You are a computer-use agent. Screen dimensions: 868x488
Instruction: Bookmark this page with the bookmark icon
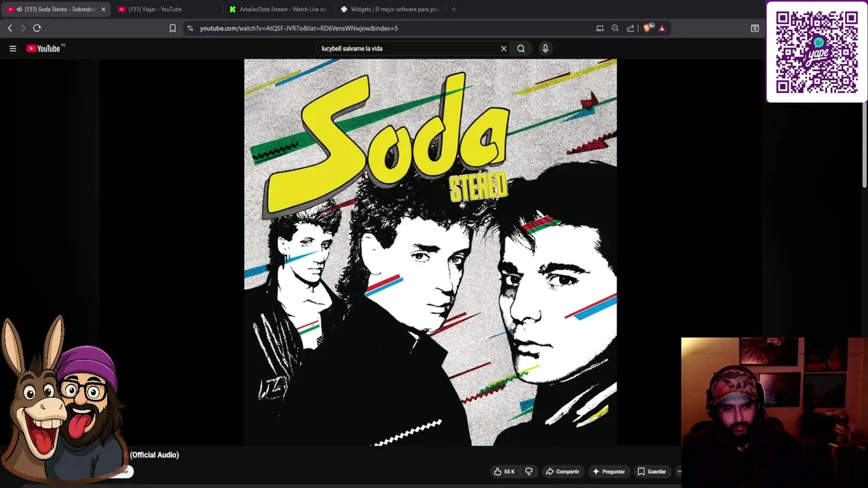(x=172, y=28)
